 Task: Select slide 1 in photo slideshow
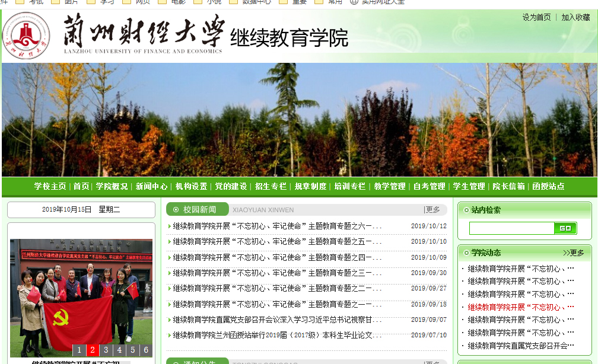tap(79, 350)
